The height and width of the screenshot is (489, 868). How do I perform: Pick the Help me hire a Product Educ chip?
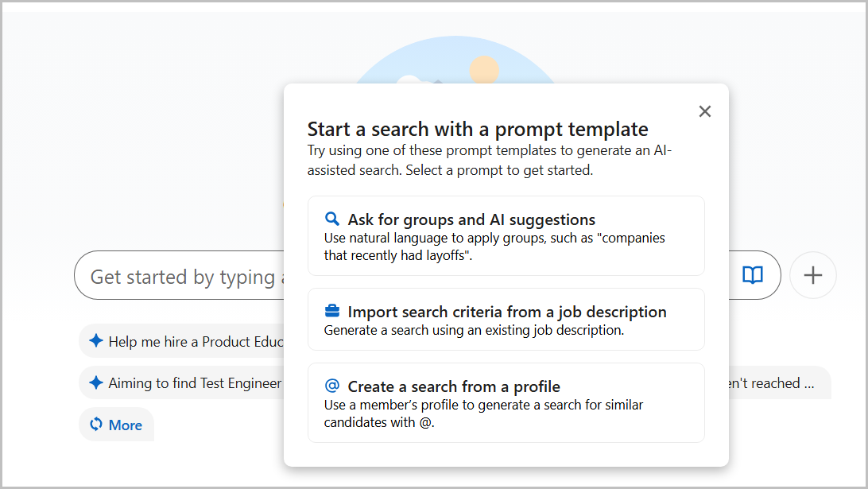pos(181,341)
